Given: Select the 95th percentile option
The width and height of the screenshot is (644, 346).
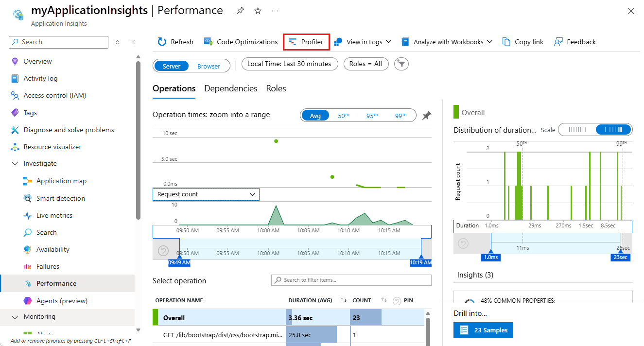Looking at the screenshot, I should (x=372, y=116).
